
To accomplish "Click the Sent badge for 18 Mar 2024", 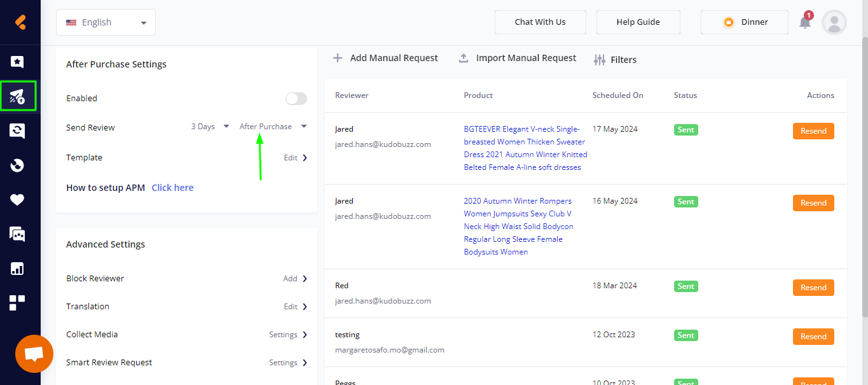I will click(x=686, y=286).
